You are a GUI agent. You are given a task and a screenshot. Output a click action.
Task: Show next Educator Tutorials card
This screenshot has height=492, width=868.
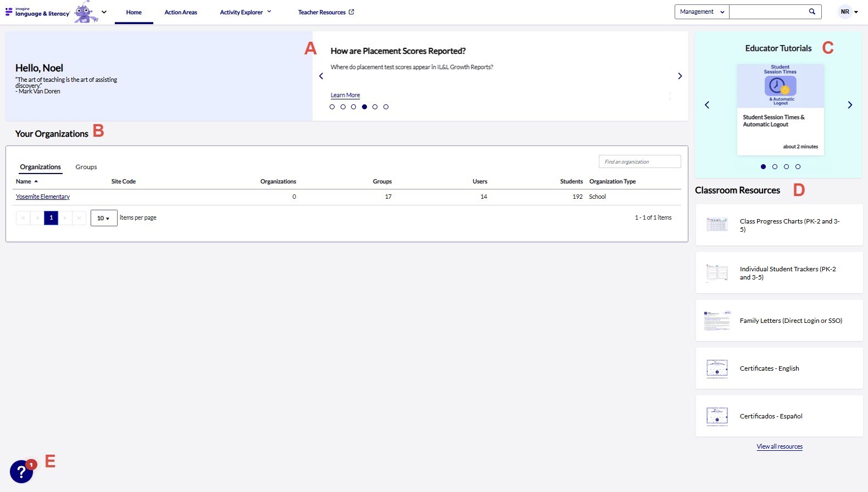849,105
